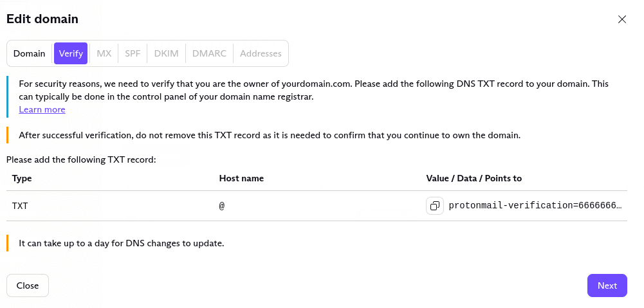
Task: Copy the protonmail-verification TXT value
Action: 435,206
